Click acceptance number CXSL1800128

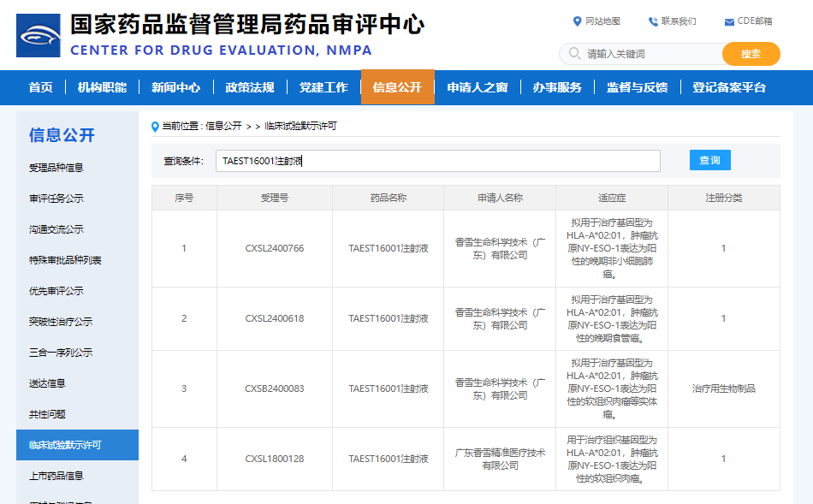click(275, 459)
